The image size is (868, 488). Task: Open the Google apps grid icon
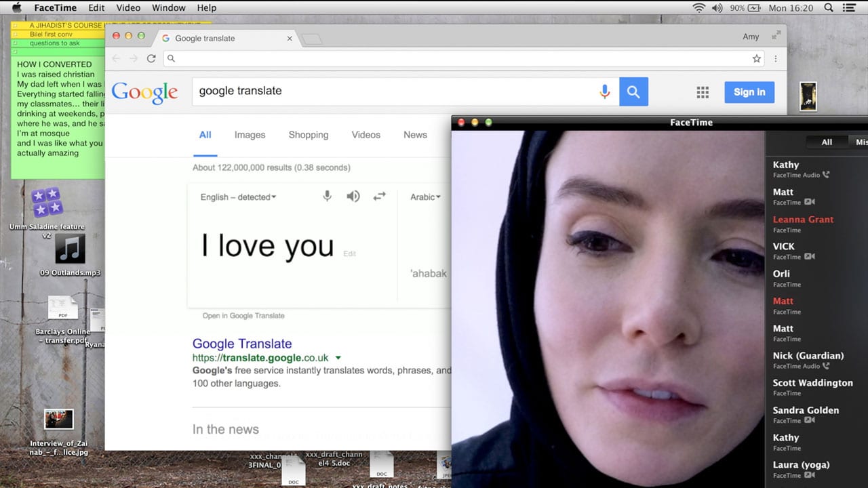pos(703,91)
